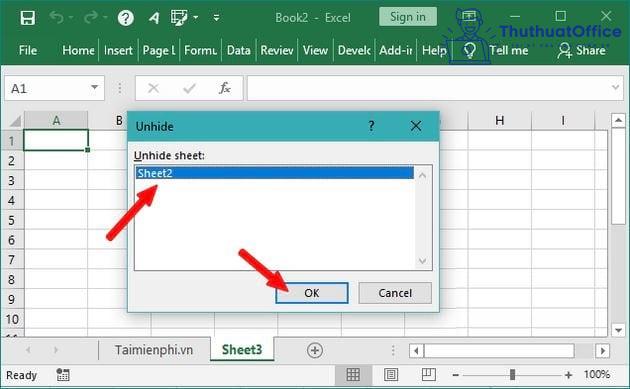Image resolution: width=630 pixels, height=389 pixels.
Task: Select column A header
Action: 56,120
